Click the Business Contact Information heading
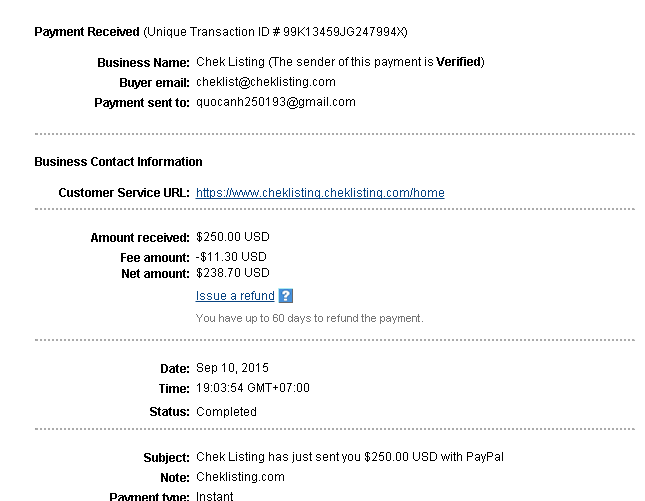This screenshot has height=501, width=645. pyautogui.click(x=118, y=162)
